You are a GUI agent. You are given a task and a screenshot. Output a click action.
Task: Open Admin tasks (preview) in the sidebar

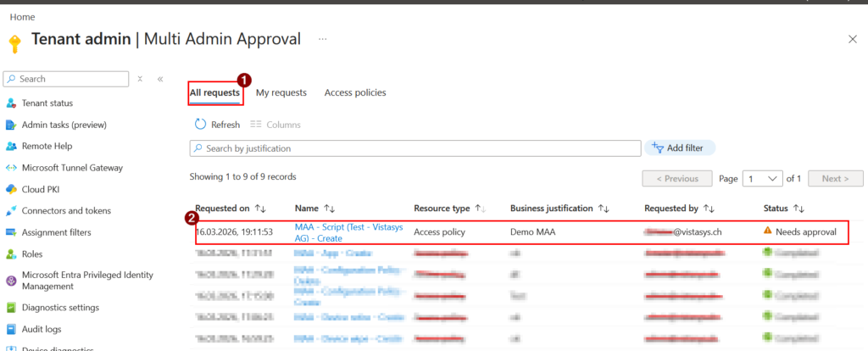pyautogui.click(x=64, y=125)
